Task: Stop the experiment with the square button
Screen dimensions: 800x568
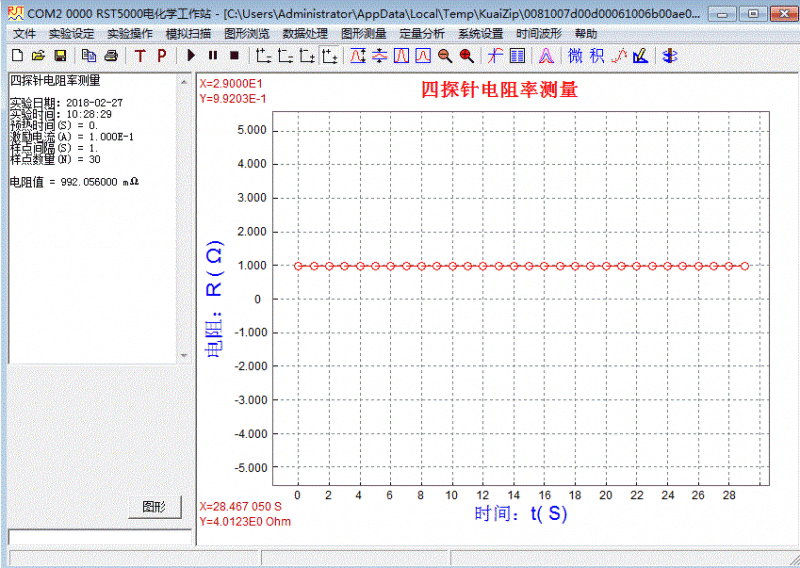Action: tap(234, 55)
